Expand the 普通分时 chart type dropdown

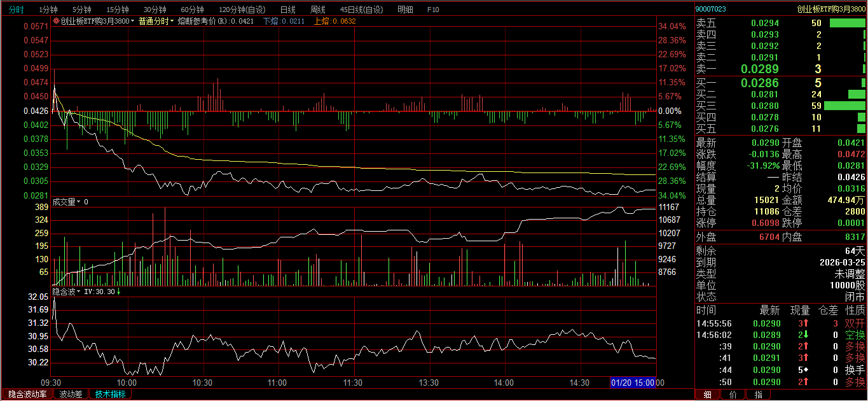[x=172, y=21]
